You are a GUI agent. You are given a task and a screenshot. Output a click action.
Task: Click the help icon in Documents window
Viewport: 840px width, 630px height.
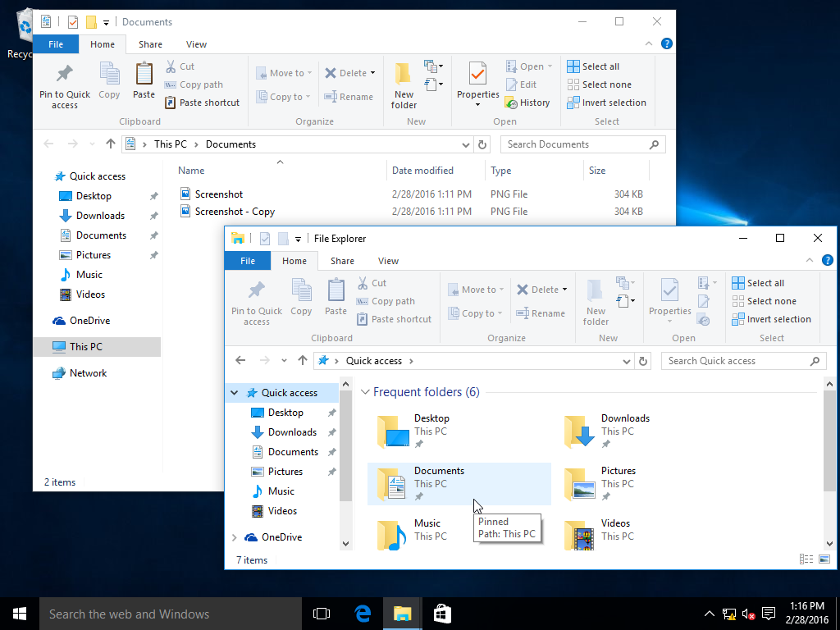(x=666, y=44)
